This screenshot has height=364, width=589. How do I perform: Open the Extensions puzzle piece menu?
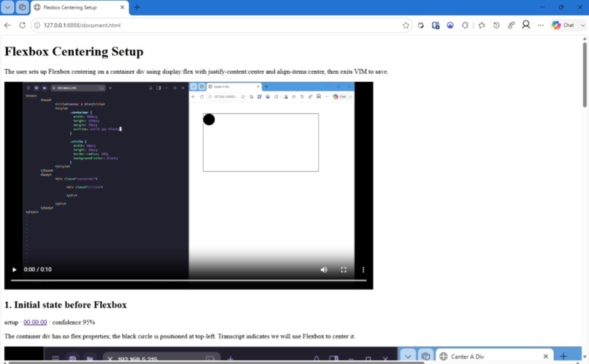click(x=465, y=25)
